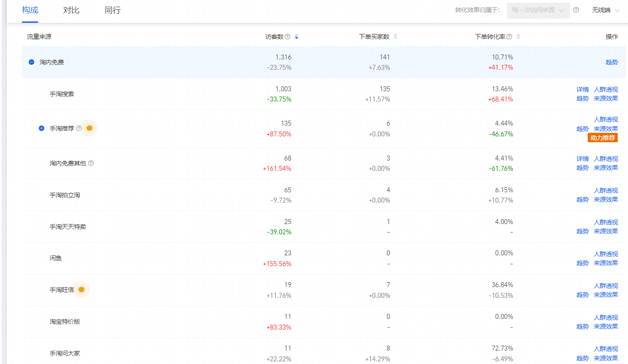This screenshot has width=628, height=364.
Task: Click question mark icon next to 手淘推荐
Action: [79, 128]
